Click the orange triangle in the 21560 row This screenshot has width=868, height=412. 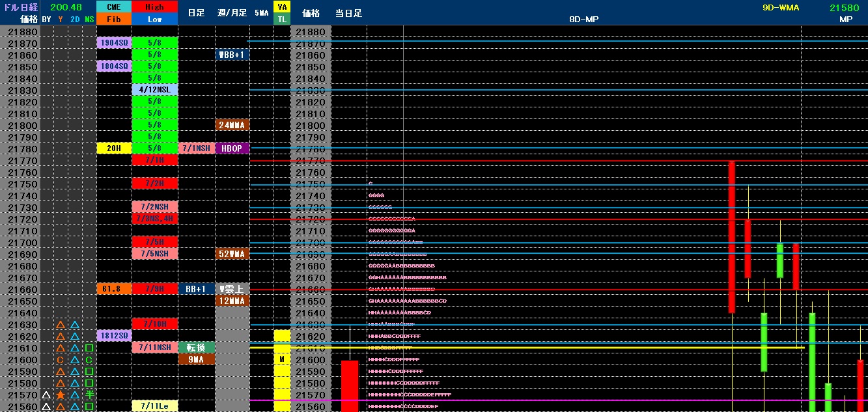pyautogui.click(x=61, y=407)
